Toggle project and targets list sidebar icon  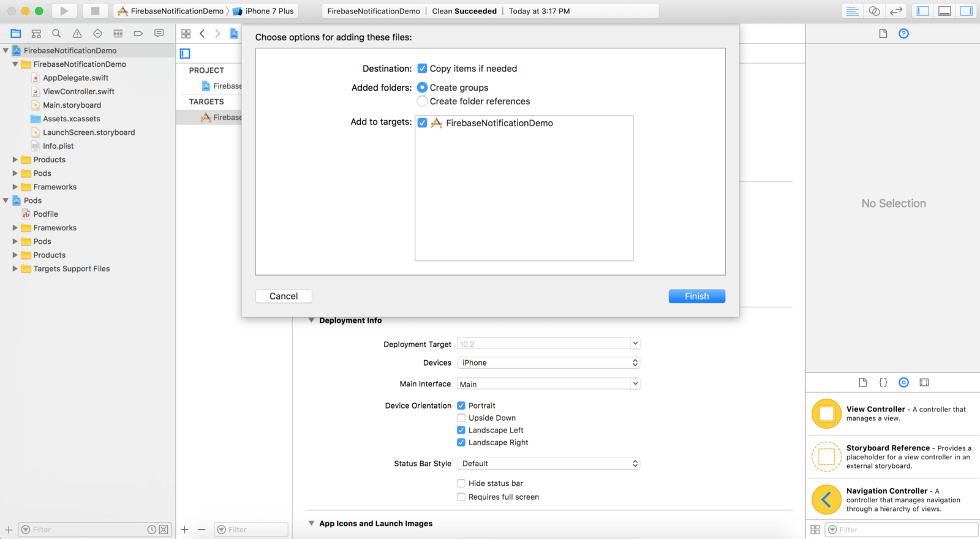pyautogui.click(x=185, y=54)
